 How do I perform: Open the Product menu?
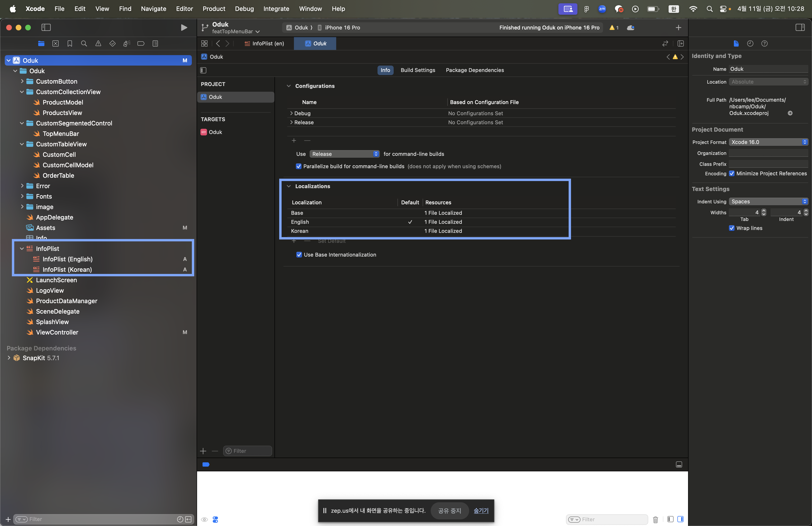[x=214, y=9]
